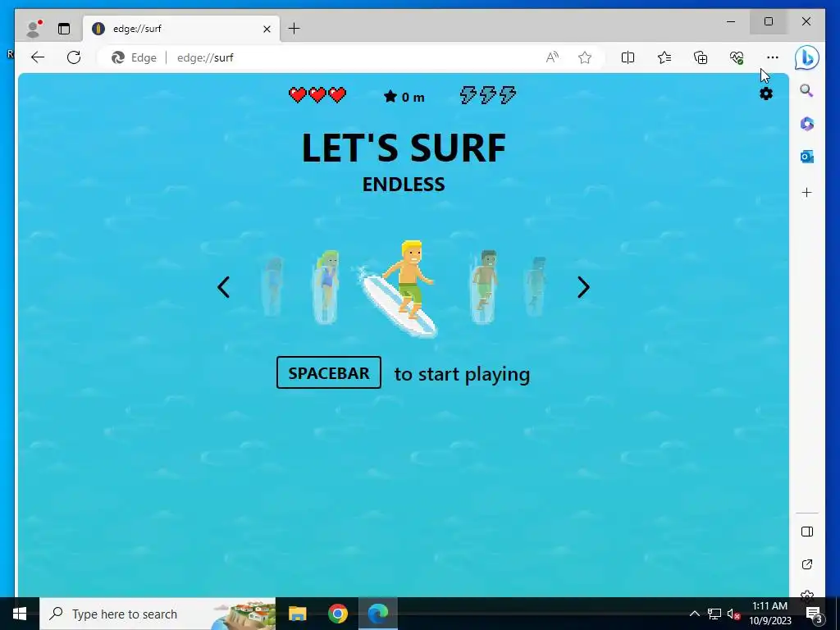
Task: Pick the dark-haired surfer in green shorts
Action: pos(484,286)
